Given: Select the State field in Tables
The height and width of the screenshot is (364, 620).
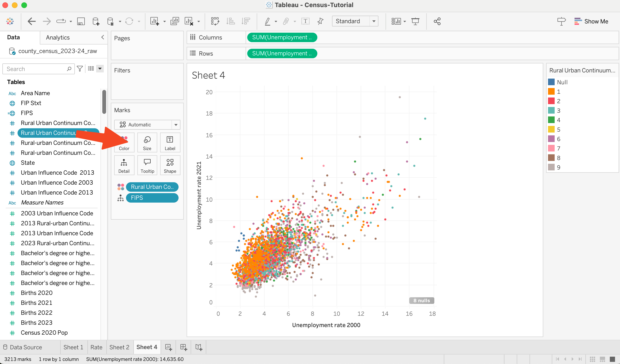Looking at the screenshot, I should (27, 163).
